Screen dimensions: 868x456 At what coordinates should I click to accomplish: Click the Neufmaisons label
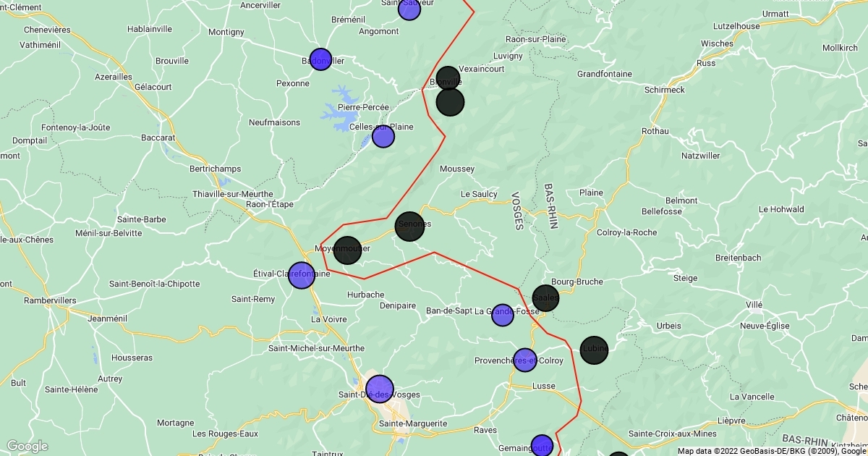pos(274,122)
